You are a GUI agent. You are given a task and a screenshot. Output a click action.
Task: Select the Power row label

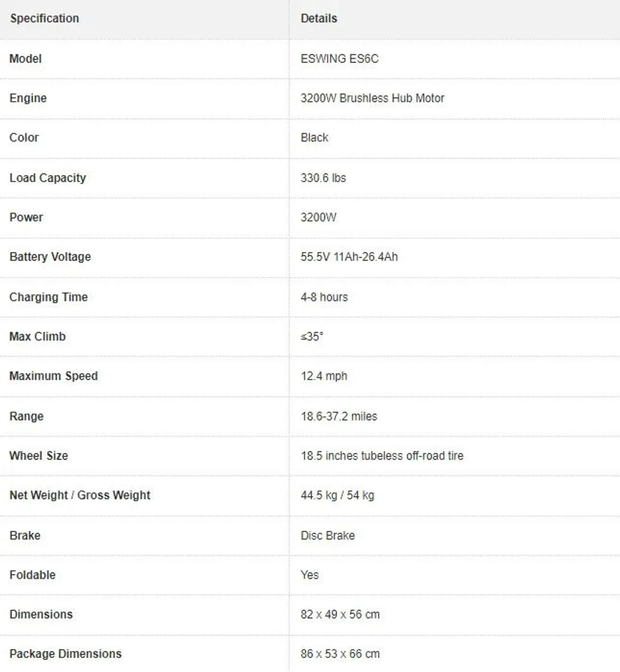[x=26, y=217]
